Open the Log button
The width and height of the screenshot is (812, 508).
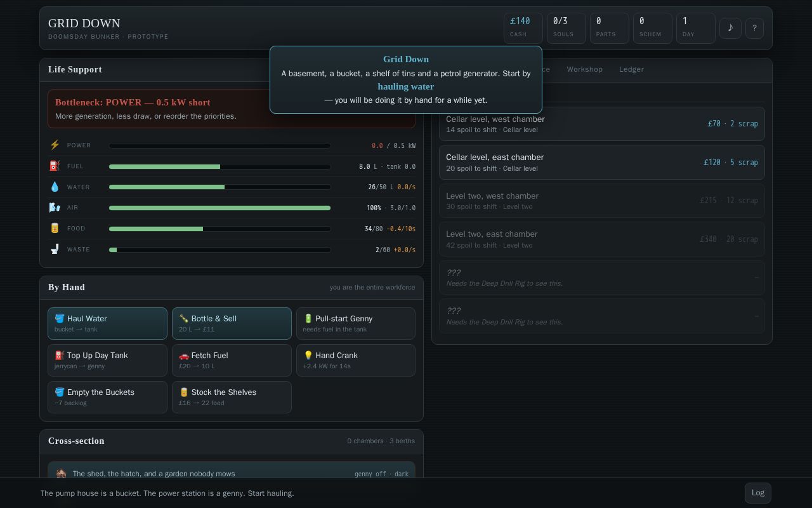pos(758,493)
